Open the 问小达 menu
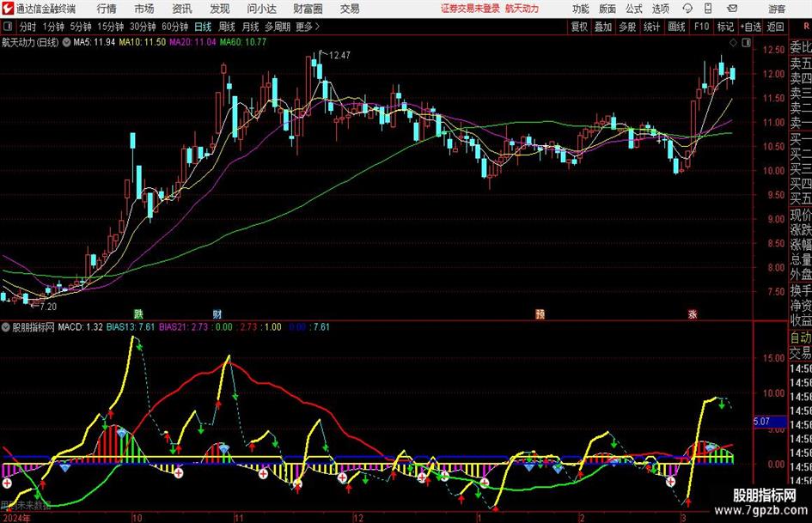This screenshot has width=812, height=523. click(261, 9)
